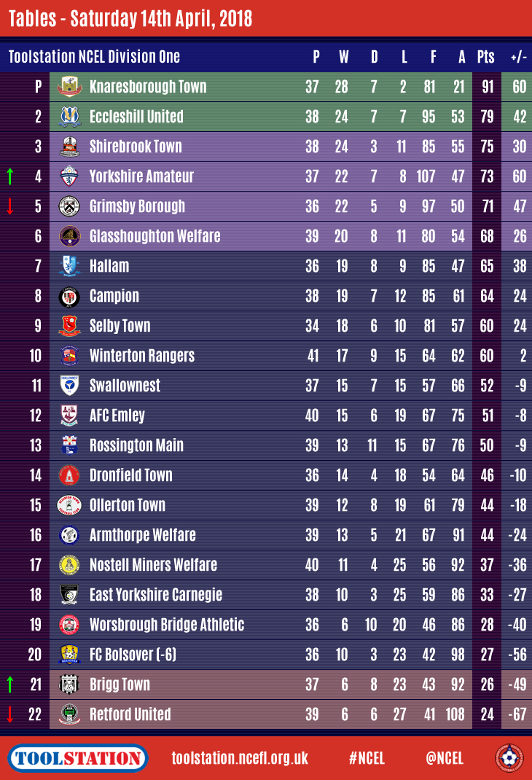Click the red down arrow beside Grimsby Borough
This screenshot has height=780, width=532.
(10, 206)
